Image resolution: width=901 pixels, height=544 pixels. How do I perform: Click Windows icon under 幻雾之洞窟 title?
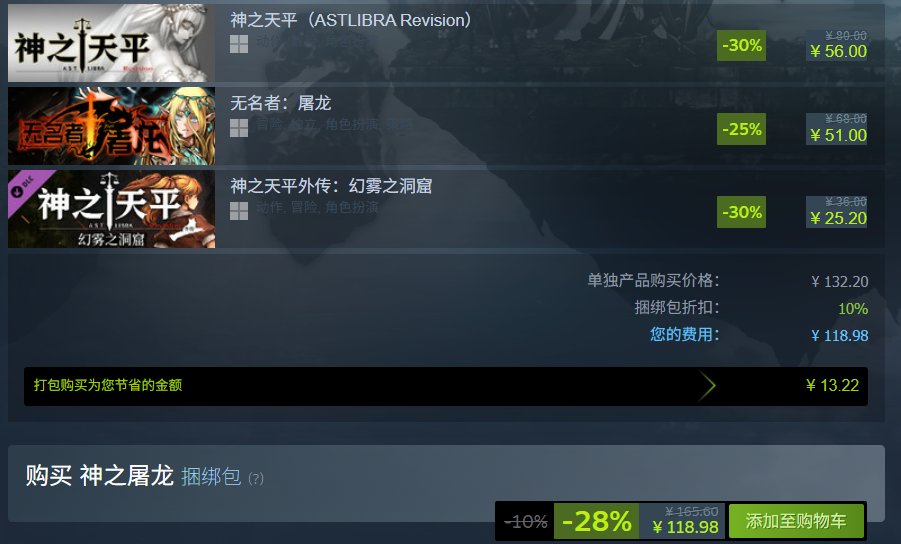pyautogui.click(x=239, y=211)
